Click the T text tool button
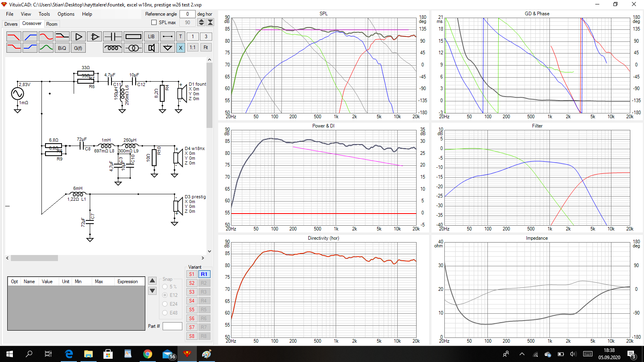The width and height of the screenshot is (644, 362). click(180, 37)
